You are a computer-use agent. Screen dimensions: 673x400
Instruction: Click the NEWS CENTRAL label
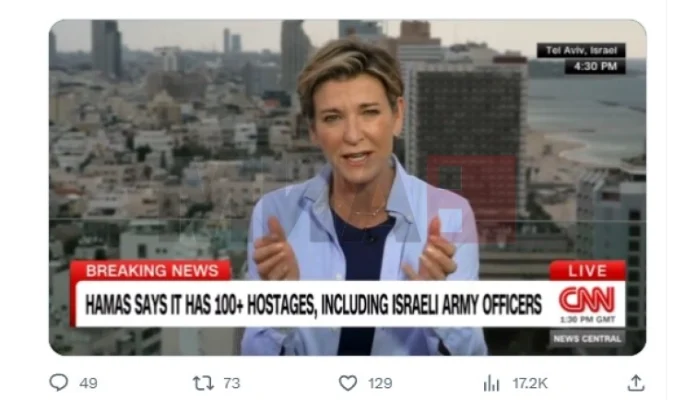click(587, 339)
